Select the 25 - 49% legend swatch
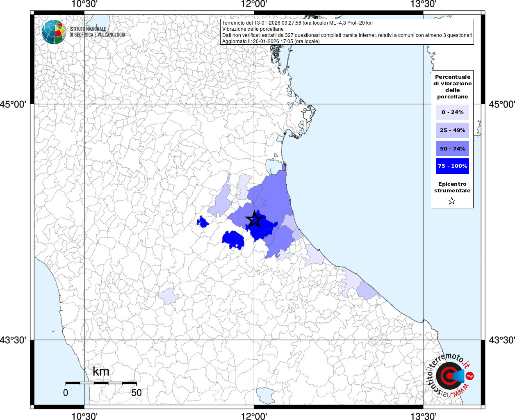This screenshot has width=515, height=420. point(452,130)
